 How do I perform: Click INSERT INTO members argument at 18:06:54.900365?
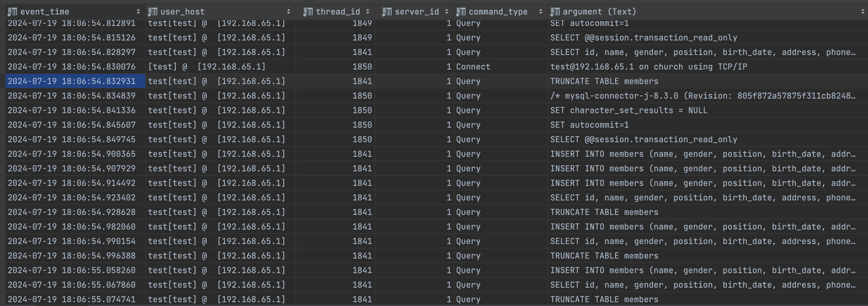[708, 154]
